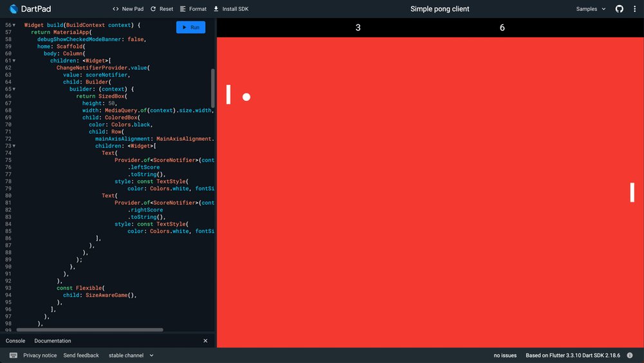The image size is (644, 363).
Task: Collapse code fold at line 65
Action: (14, 89)
